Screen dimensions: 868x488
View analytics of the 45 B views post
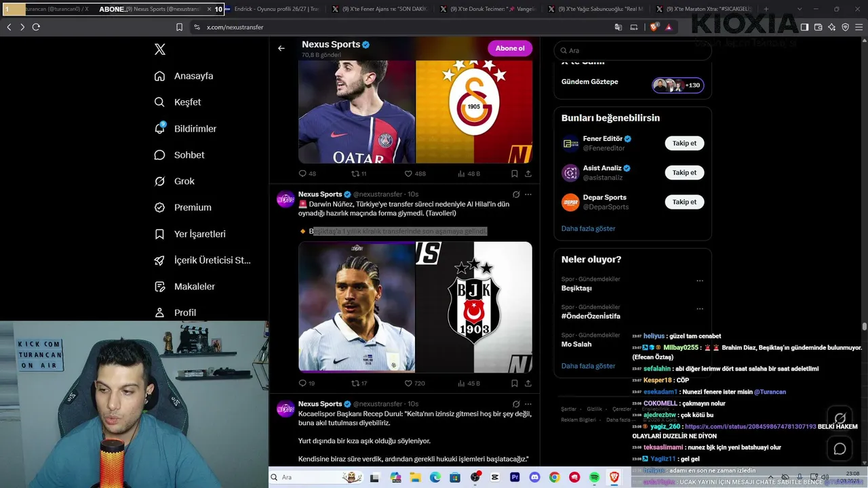[x=469, y=383]
